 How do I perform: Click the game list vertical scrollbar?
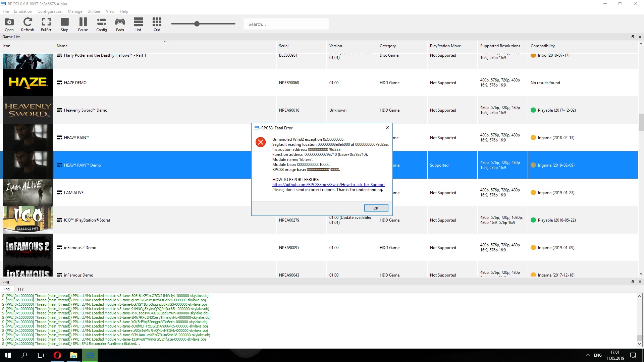pyautogui.click(x=641, y=122)
